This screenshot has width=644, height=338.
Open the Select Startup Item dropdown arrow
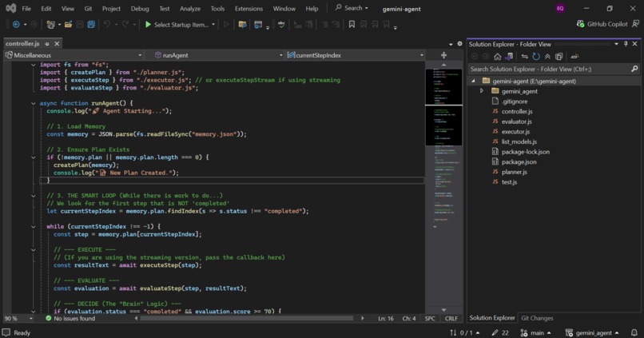(213, 25)
